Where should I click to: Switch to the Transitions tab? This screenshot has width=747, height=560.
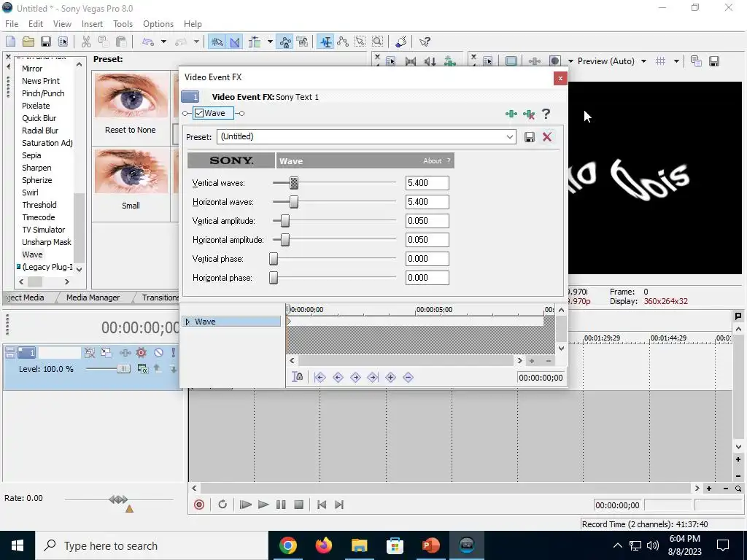pos(160,297)
